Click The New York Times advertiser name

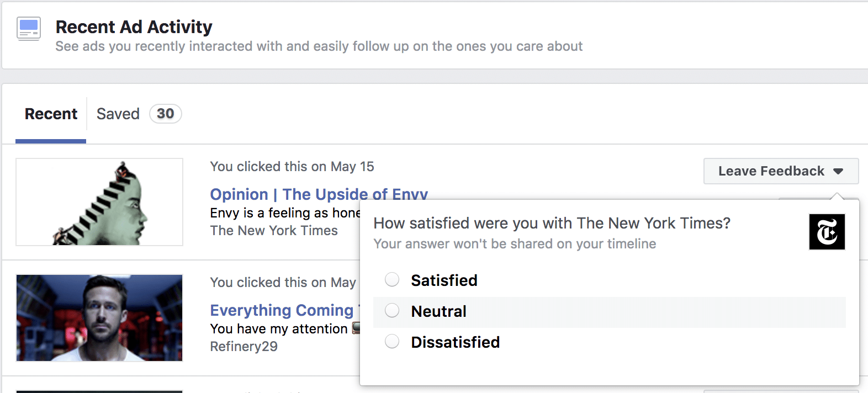[274, 231]
